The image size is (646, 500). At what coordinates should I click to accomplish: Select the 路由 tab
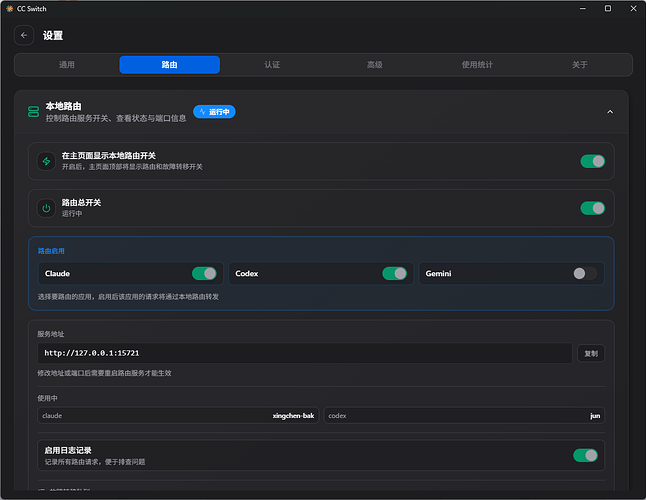[169, 65]
